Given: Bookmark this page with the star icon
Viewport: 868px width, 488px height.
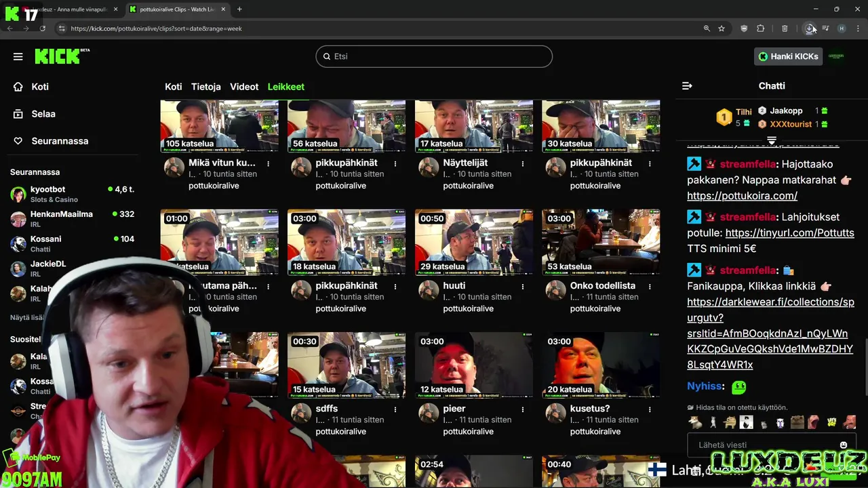Looking at the screenshot, I should [x=722, y=28].
